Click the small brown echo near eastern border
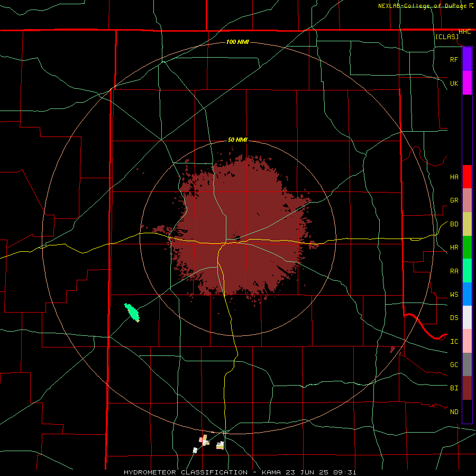This screenshot has height=476, width=476. (x=392, y=350)
